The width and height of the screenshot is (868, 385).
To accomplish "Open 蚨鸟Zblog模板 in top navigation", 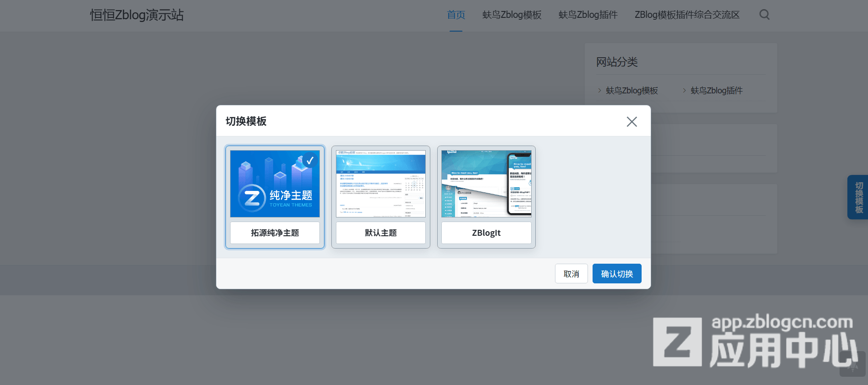I will pos(512,15).
